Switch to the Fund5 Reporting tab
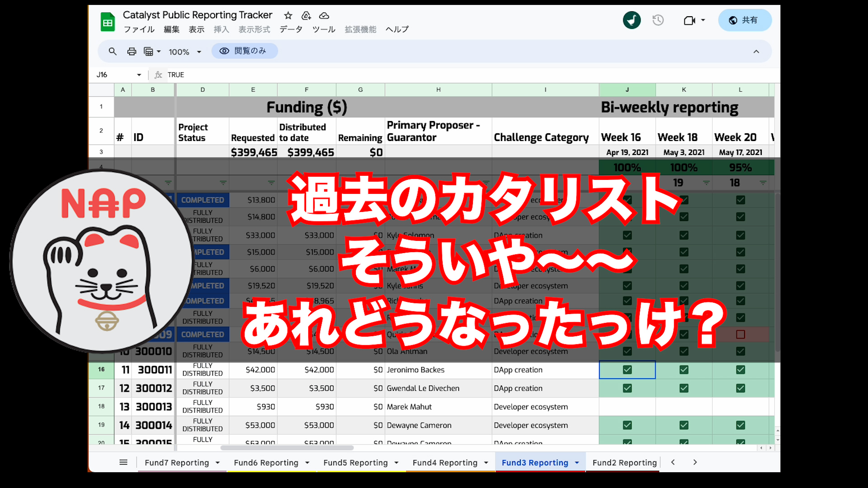 click(355, 463)
